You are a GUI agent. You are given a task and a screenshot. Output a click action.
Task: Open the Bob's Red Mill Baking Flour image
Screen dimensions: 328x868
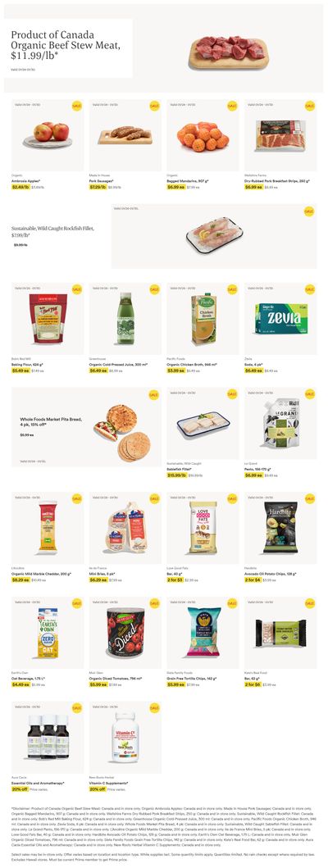(48, 319)
